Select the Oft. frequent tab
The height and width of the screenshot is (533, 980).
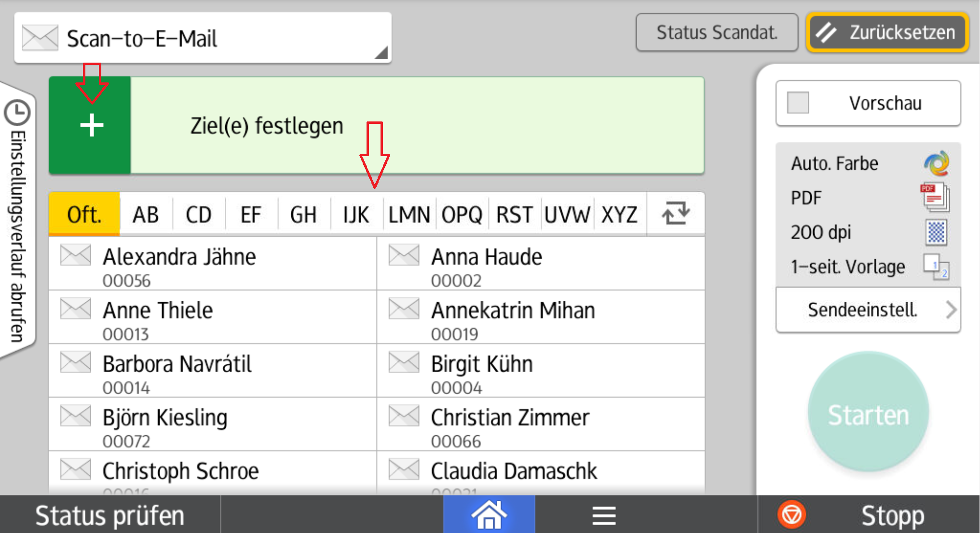click(x=84, y=214)
